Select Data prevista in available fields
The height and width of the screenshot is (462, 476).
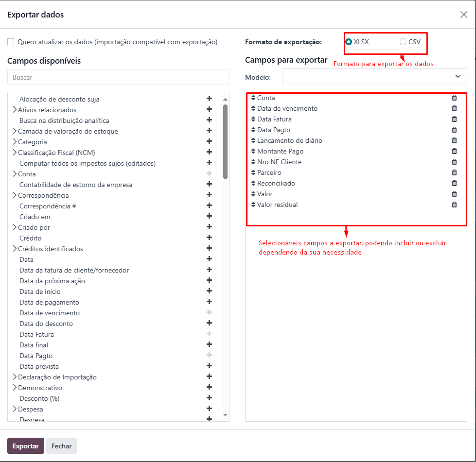[39, 366]
